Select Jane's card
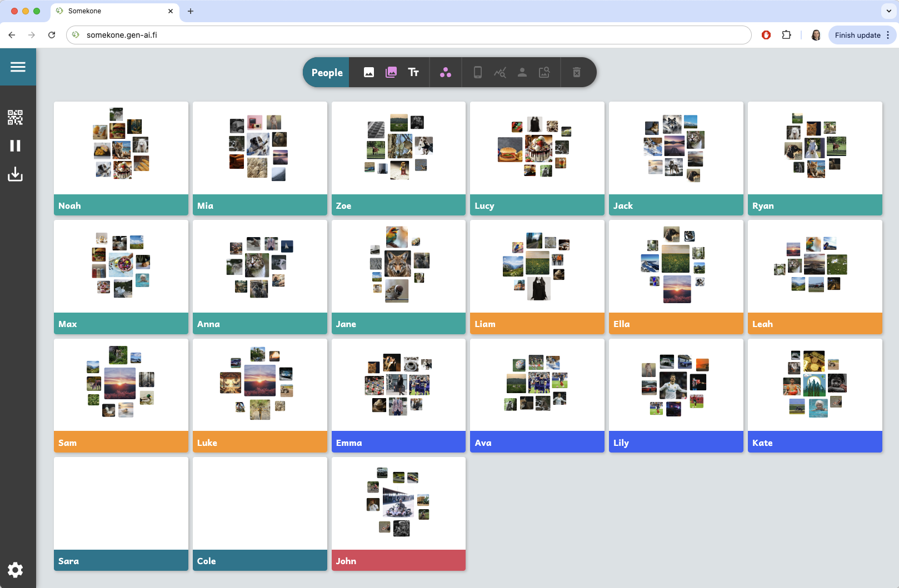899x588 pixels. pos(398,277)
